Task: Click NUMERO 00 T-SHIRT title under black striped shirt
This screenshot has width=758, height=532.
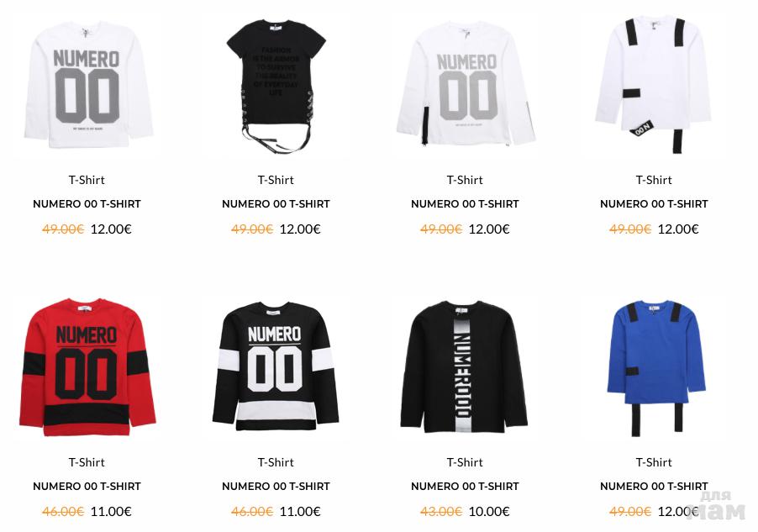Action: coord(276,486)
